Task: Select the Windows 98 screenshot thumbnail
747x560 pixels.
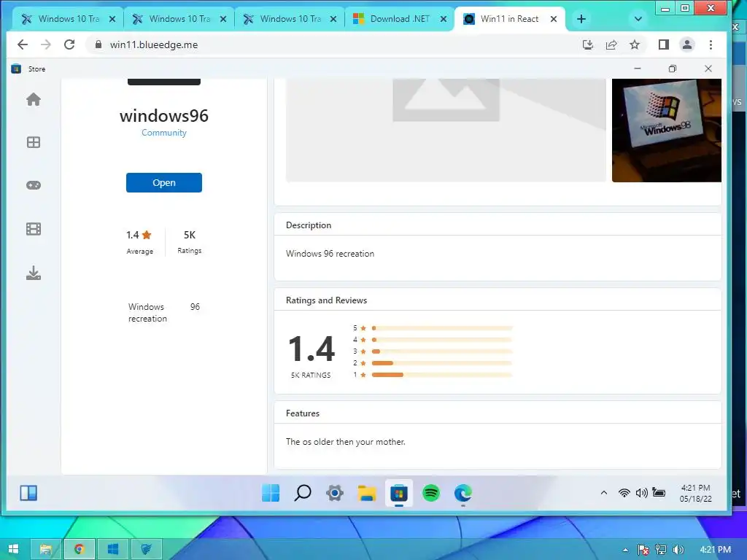Action: pos(667,131)
